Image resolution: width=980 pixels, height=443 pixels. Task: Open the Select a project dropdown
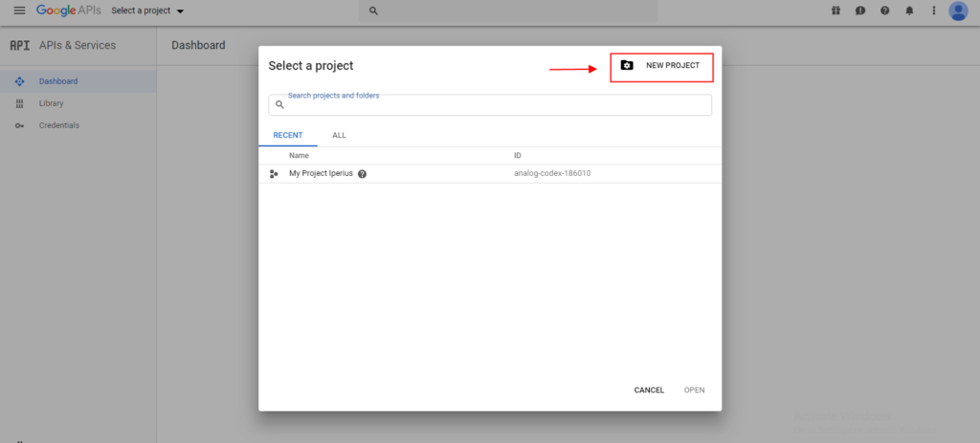tap(147, 11)
